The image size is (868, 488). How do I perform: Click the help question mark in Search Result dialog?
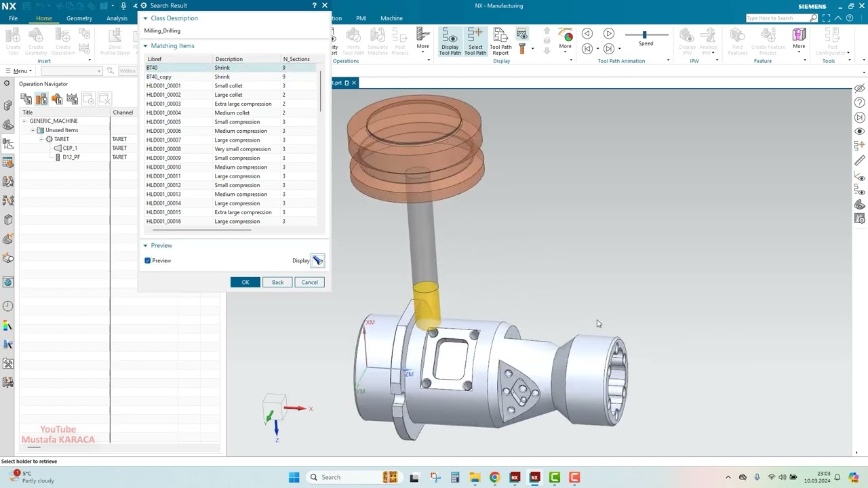click(314, 5)
